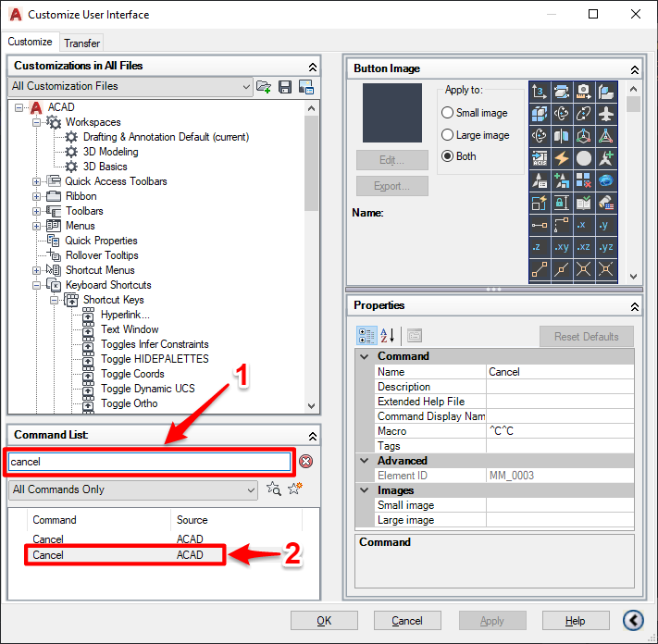Screen dimensions: 658x644
Task: Choose the gray circle button image
Action: (584, 158)
